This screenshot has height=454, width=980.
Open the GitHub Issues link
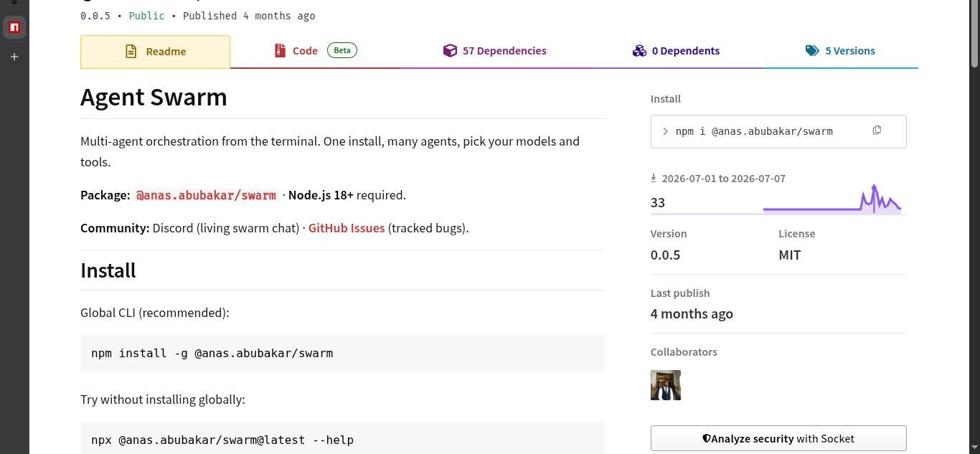pos(347,228)
